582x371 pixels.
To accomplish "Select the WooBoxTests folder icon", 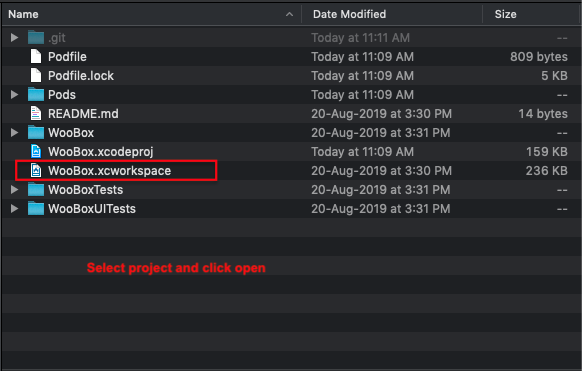I will point(36,190).
